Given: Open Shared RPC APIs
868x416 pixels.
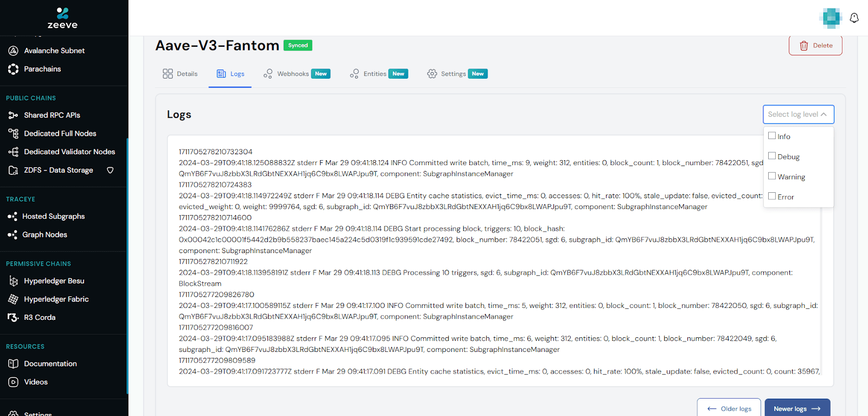Looking at the screenshot, I should (52, 115).
